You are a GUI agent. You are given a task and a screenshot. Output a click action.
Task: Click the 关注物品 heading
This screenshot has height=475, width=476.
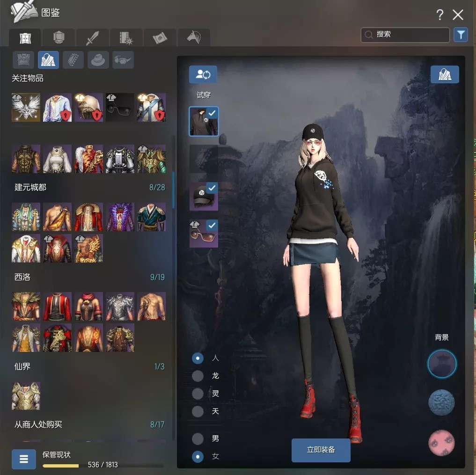[x=28, y=78]
